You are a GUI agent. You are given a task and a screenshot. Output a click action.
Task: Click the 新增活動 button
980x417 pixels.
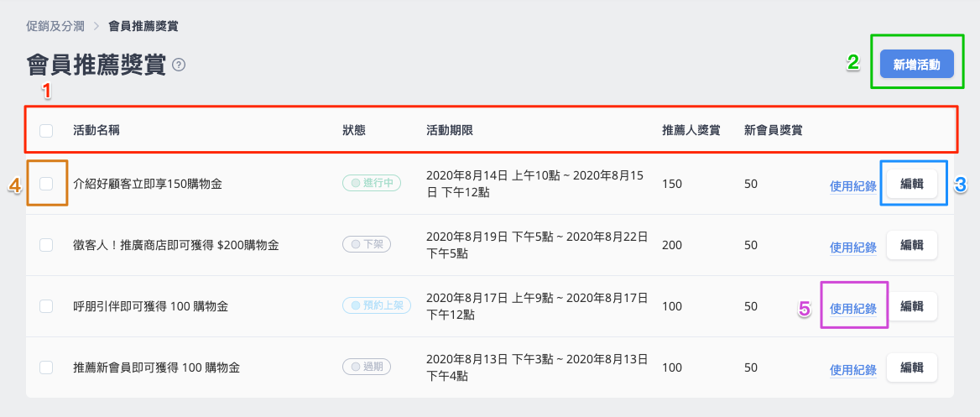tap(916, 64)
